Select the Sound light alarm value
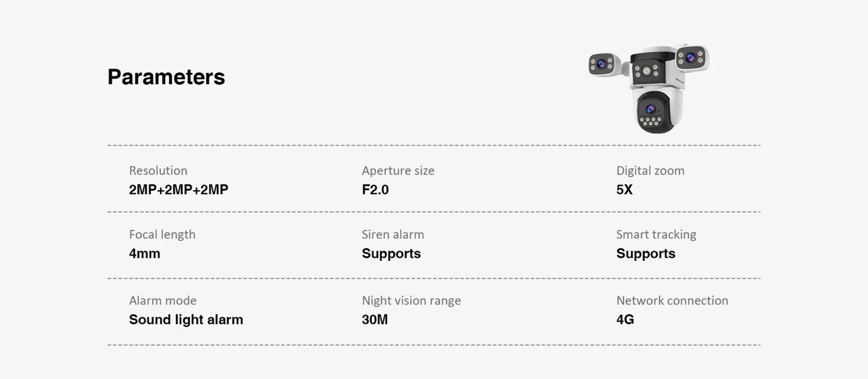Viewport: 868px width, 379px height. pos(186,320)
